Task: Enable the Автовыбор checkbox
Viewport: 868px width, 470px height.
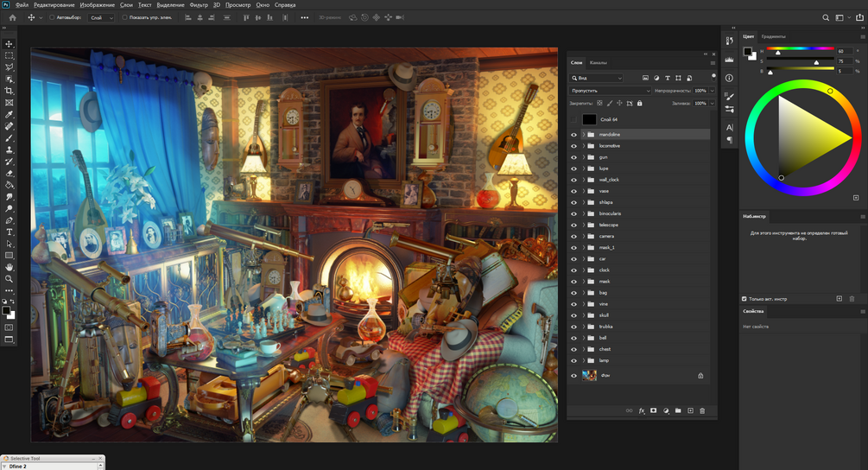Action: [52, 18]
